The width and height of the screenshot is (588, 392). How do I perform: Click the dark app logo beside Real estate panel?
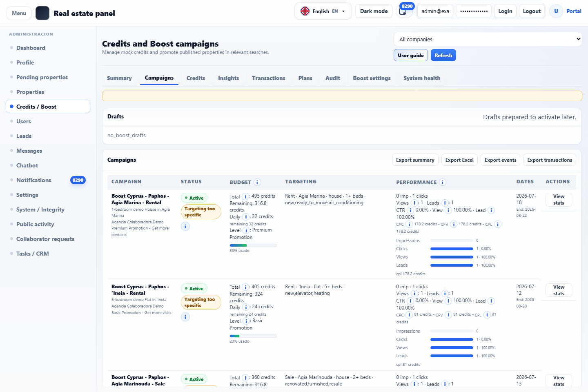(42, 13)
